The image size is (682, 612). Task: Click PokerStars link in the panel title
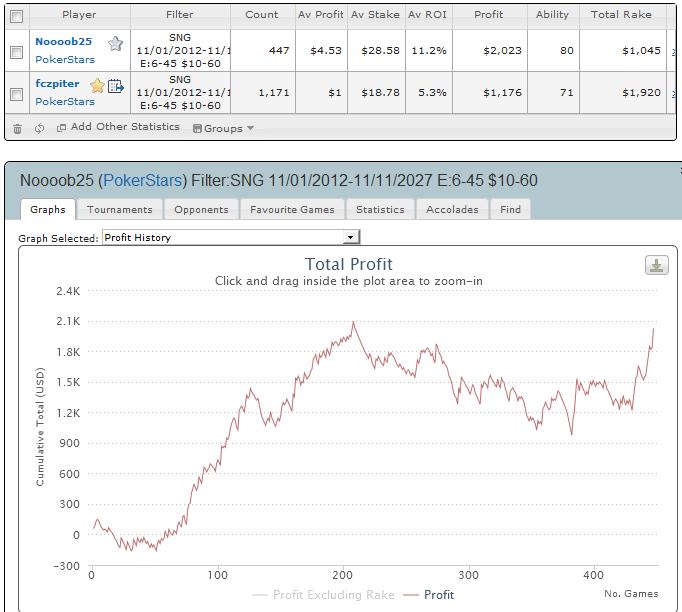[x=143, y=180]
